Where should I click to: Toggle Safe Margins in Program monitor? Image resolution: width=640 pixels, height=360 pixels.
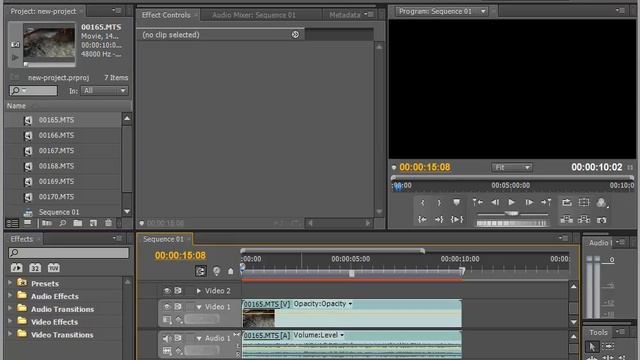[584, 202]
